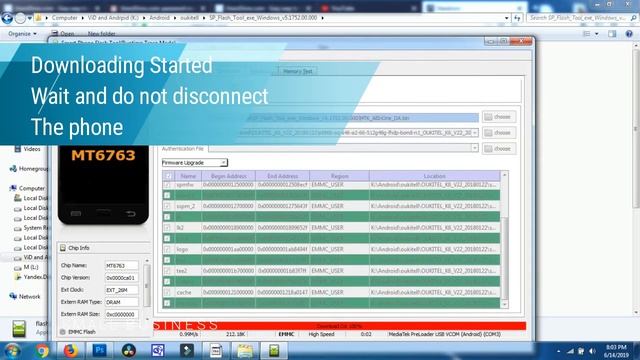Open Google Chrome from the taskbar
Screen dimensions: 640x360
point(42,351)
